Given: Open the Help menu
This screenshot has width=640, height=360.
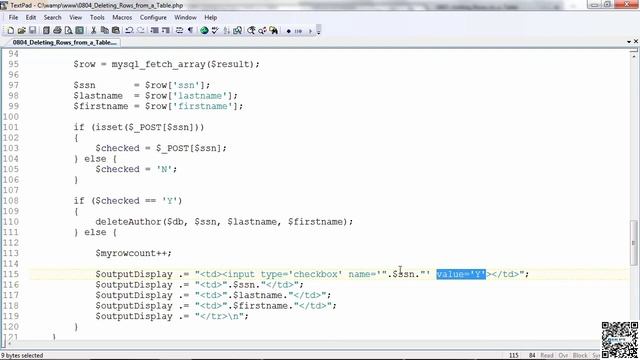Looking at the screenshot, I should pyautogui.click(x=211, y=18).
